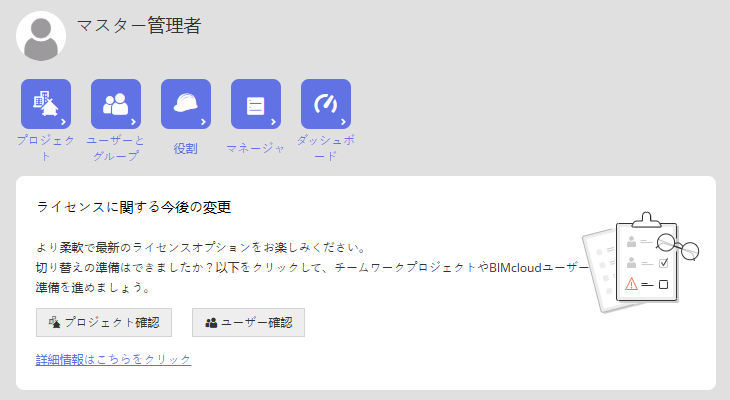Click the clipboard checklist illustration
The image size is (730, 400).
tap(641, 263)
